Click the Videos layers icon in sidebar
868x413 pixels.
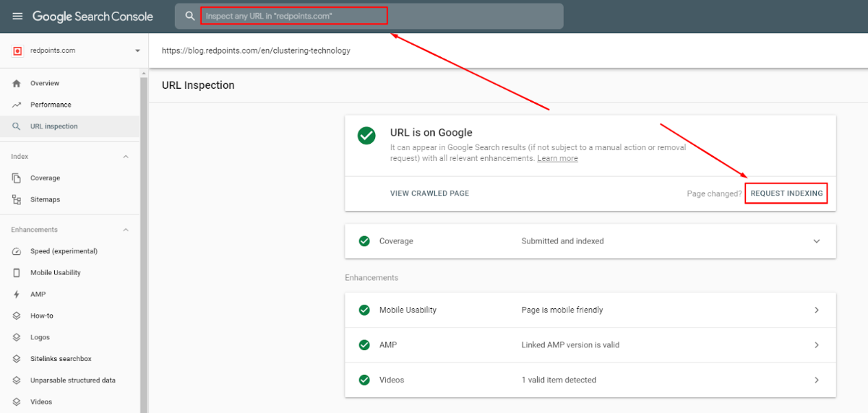17,401
